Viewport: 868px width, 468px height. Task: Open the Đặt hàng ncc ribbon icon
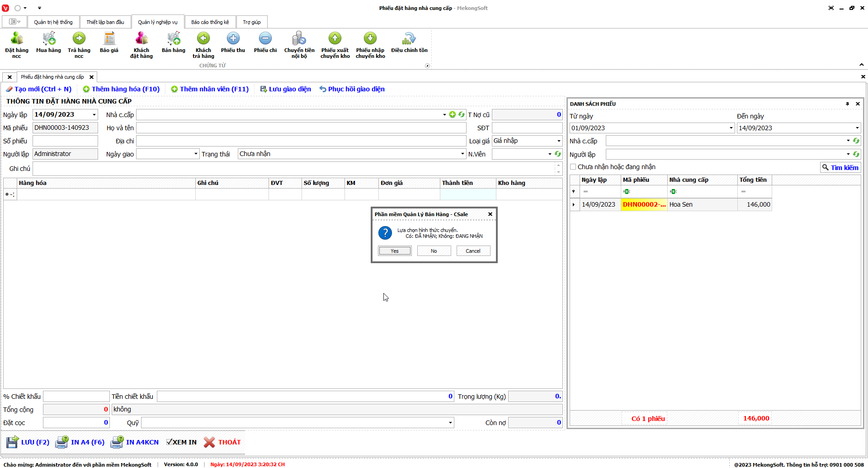[x=17, y=45]
